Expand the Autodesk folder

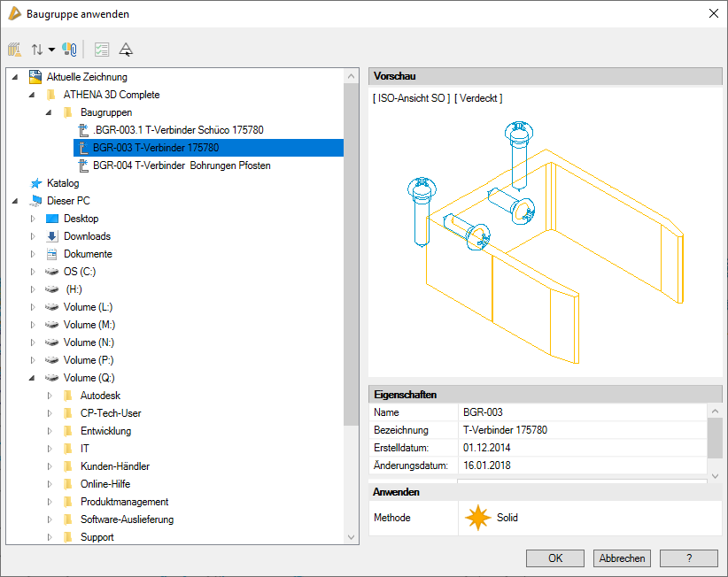[x=50, y=396]
